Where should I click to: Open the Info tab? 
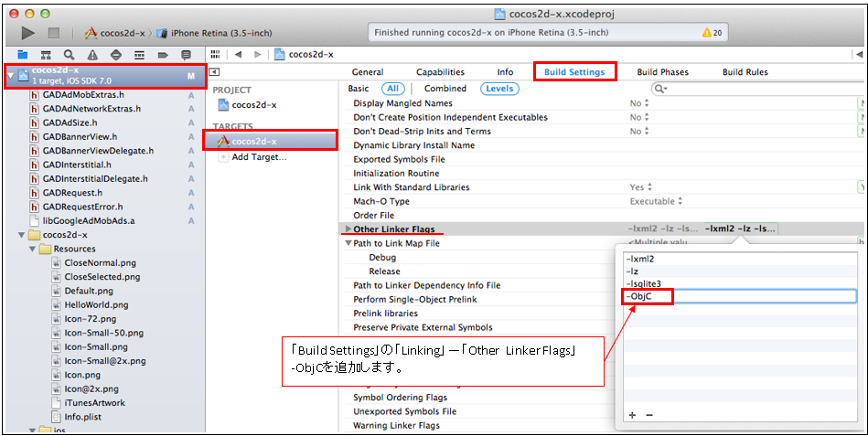coord(505,72)
